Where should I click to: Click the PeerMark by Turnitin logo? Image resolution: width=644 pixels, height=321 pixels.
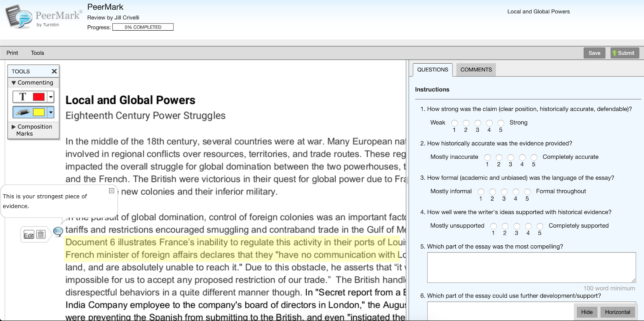pyautogui.click(x=43, y=17)
